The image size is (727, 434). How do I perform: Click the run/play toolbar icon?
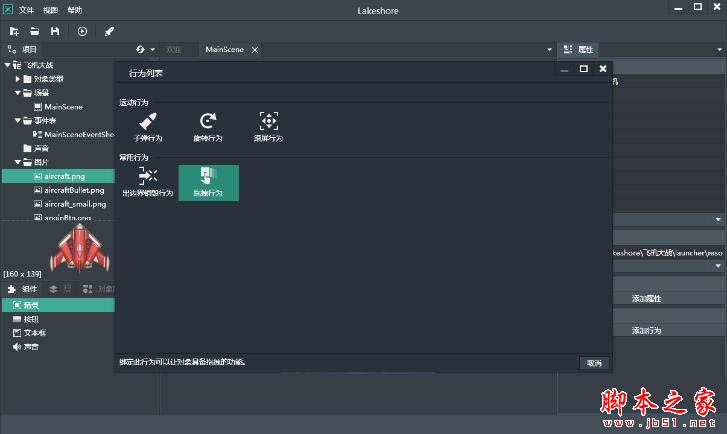coord(82,31)
